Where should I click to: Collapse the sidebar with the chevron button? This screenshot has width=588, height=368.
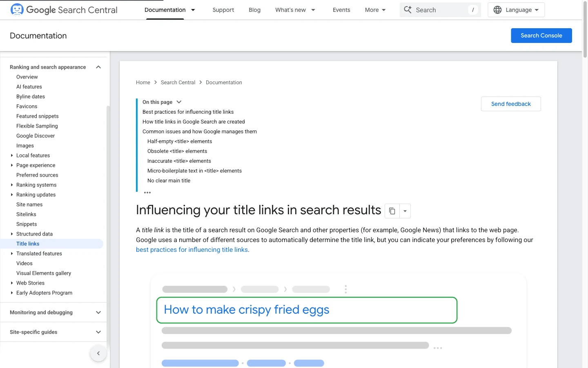click(x=98, y=353)
